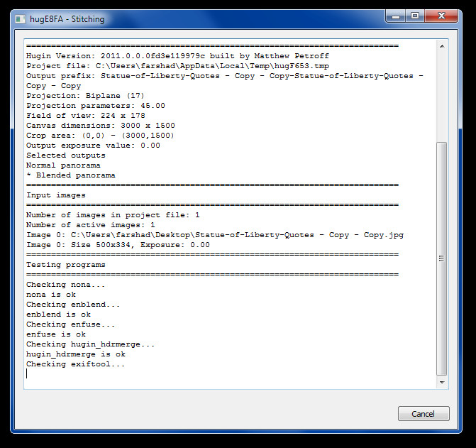Click the scroll up arrow in log

point(442,46)
